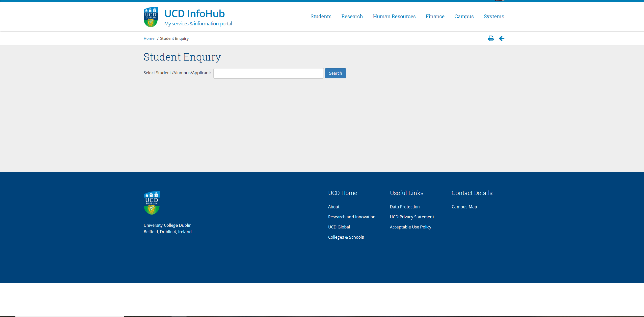Open the Data Protection link

tap(404, 207)
